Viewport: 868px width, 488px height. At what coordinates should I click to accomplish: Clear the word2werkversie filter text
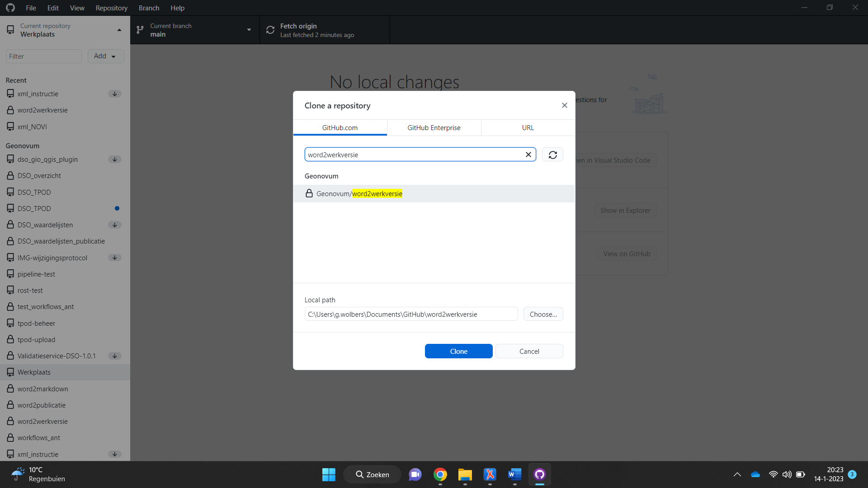528,155
